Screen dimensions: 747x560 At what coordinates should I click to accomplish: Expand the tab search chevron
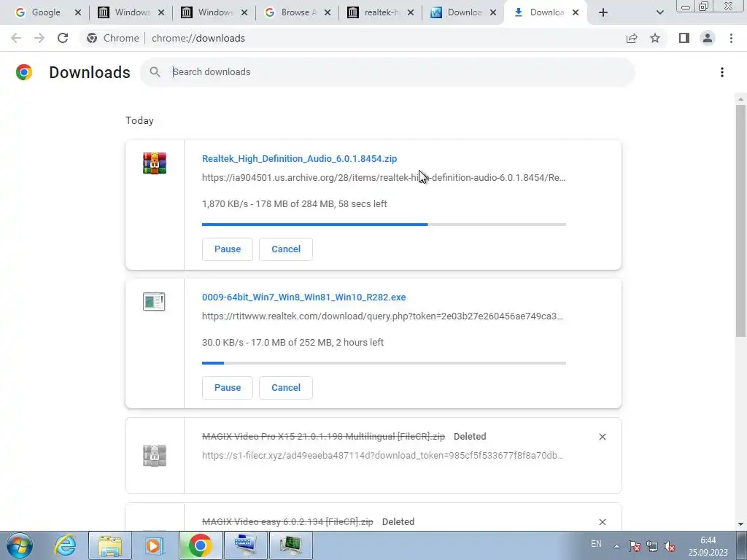tap(659, 12)
